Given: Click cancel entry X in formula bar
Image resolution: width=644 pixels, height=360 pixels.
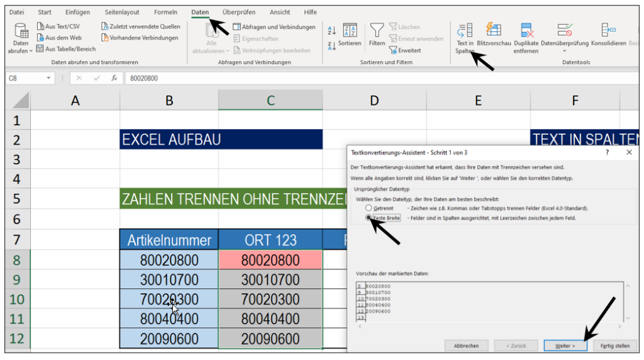Looking at the screenshot, I should pos(79,78).
